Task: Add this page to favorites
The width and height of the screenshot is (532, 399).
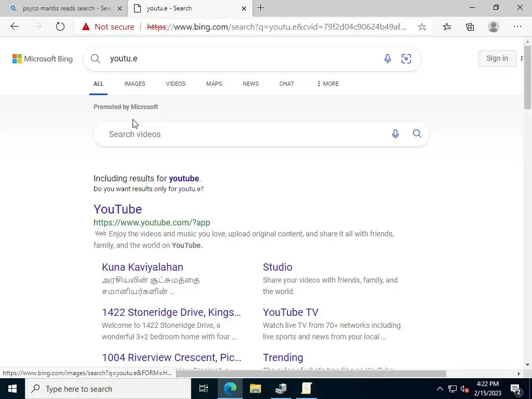Action: pyautogui.click(x=422, y=27)
